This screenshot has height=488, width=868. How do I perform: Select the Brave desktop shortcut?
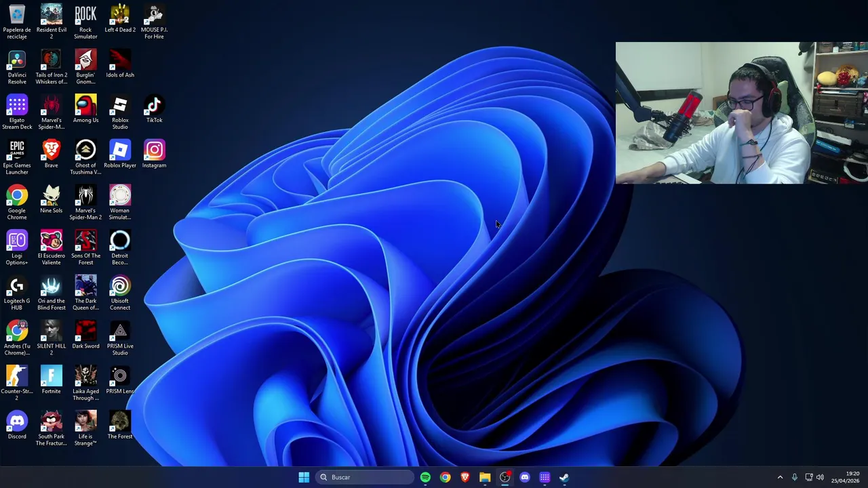(52, 155)
